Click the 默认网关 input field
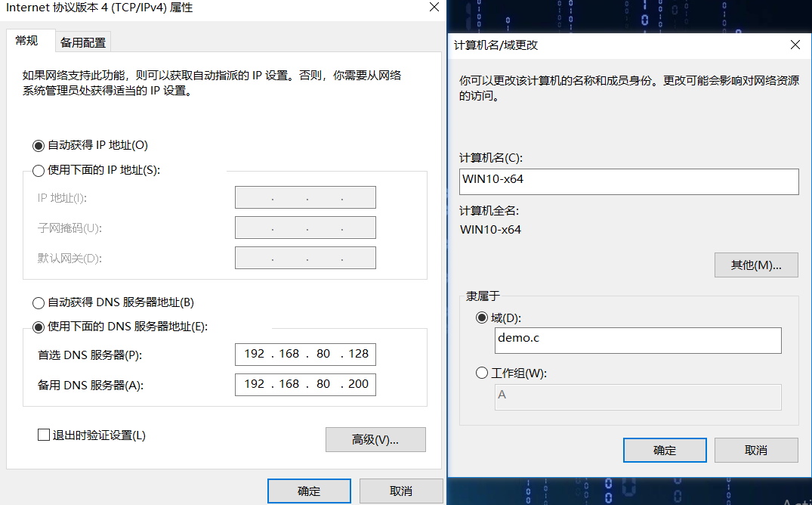This screenshot has height=505, width=812. coord(305,258)
